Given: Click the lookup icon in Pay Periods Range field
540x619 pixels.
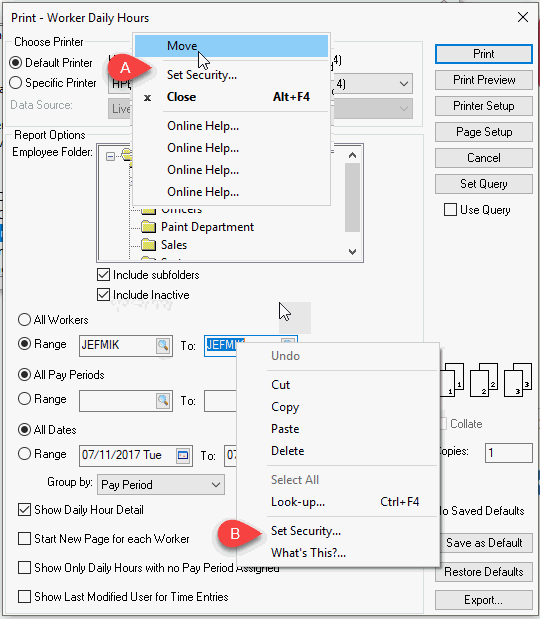Looking at the screenshot, I should click(x=163, y=400).
